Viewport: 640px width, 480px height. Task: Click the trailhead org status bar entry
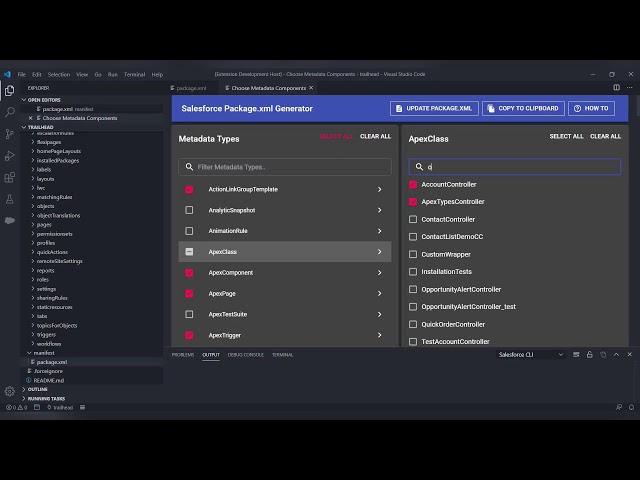tap(60, 407)
